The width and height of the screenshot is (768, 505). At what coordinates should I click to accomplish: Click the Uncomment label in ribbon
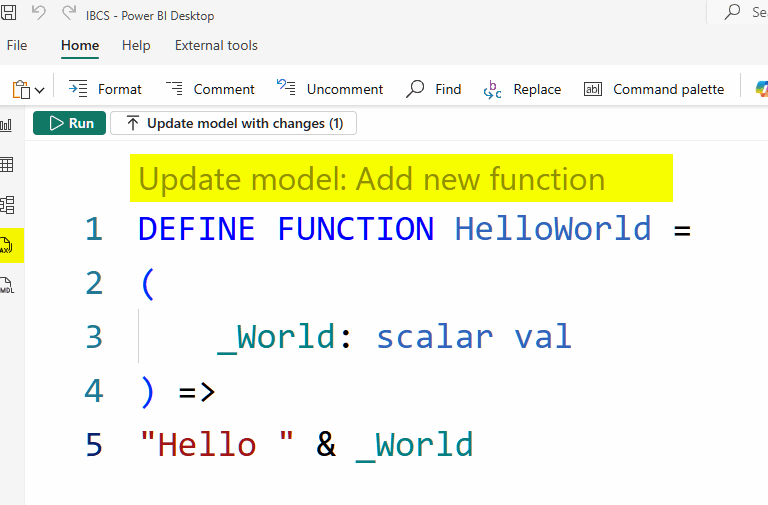[x=345, y=89]
